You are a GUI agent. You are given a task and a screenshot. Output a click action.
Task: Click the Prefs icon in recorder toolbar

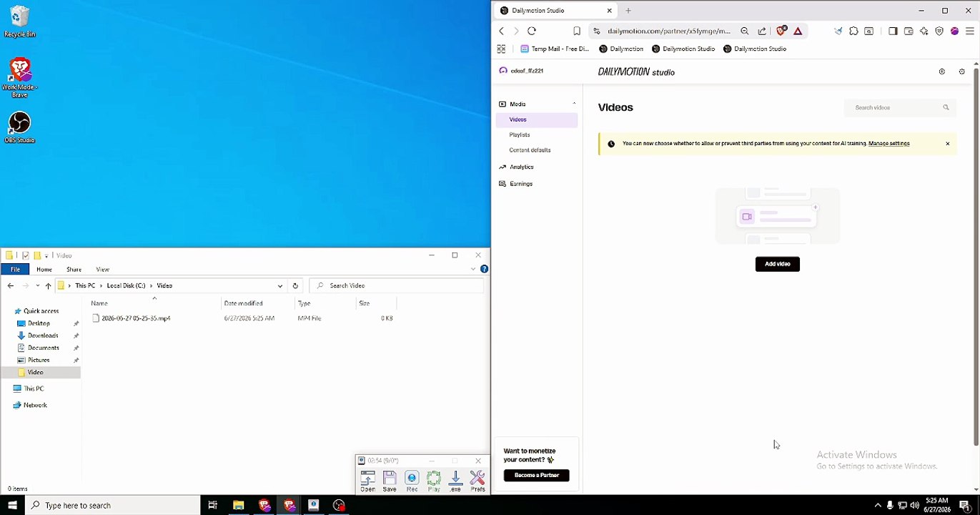click(477, 481)
